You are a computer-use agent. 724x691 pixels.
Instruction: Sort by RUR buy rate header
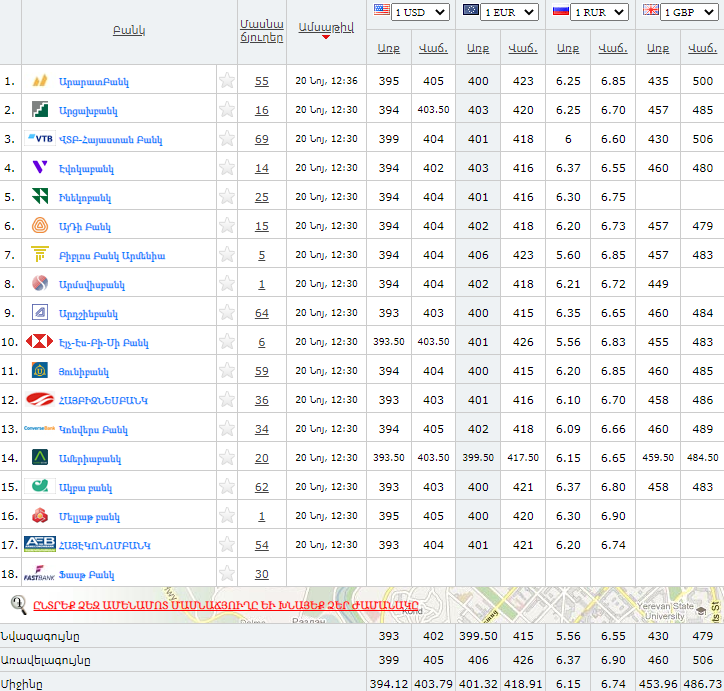pos(568,48)
